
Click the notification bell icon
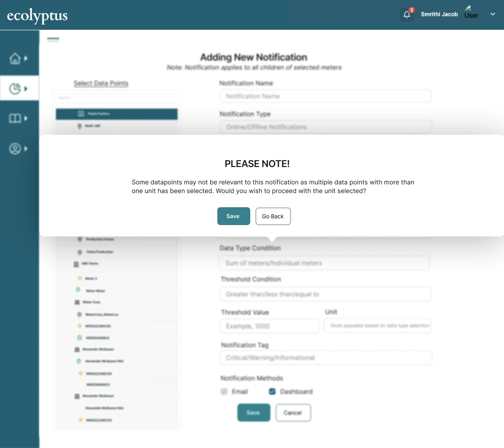pyautogui.click(x=407, y=15)
